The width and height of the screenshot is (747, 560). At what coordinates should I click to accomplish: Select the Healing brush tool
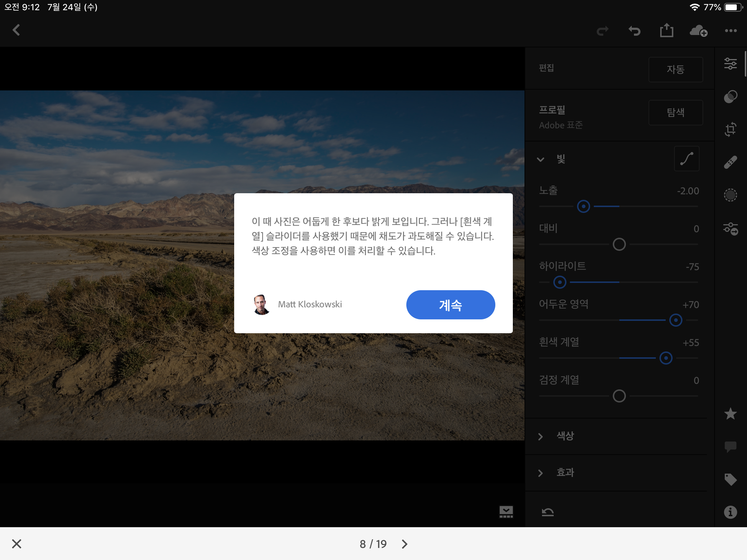point(730,162)
